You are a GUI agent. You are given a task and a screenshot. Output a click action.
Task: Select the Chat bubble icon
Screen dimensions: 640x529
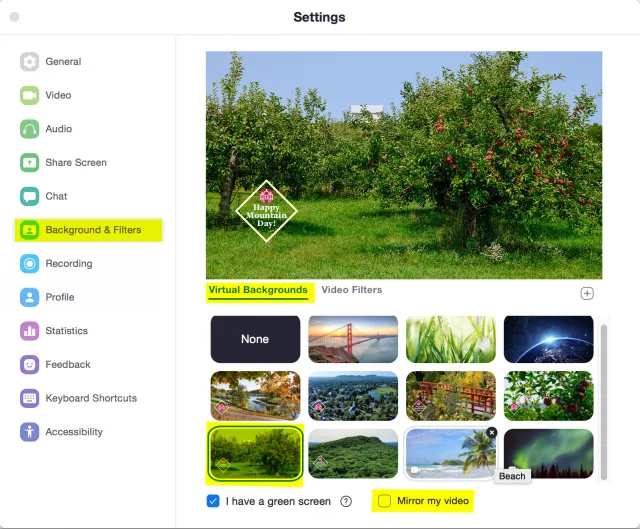29,196
